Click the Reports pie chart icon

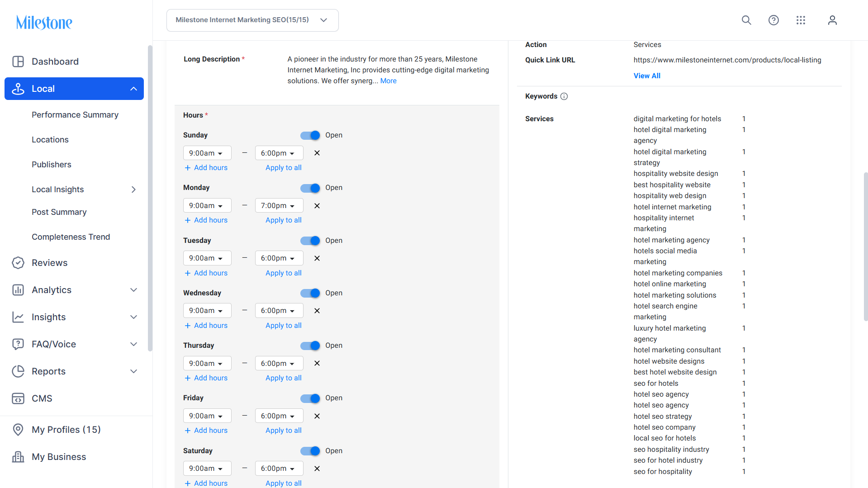[x=18, y=371]
